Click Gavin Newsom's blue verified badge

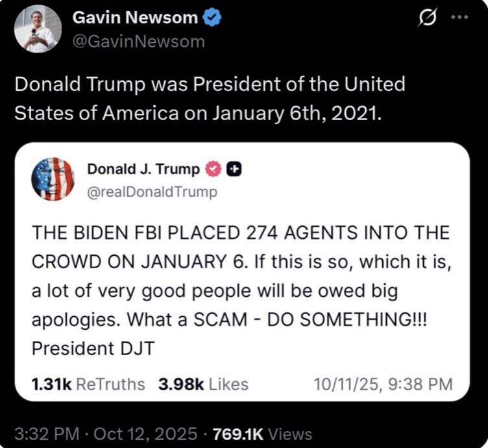point(212,17)
